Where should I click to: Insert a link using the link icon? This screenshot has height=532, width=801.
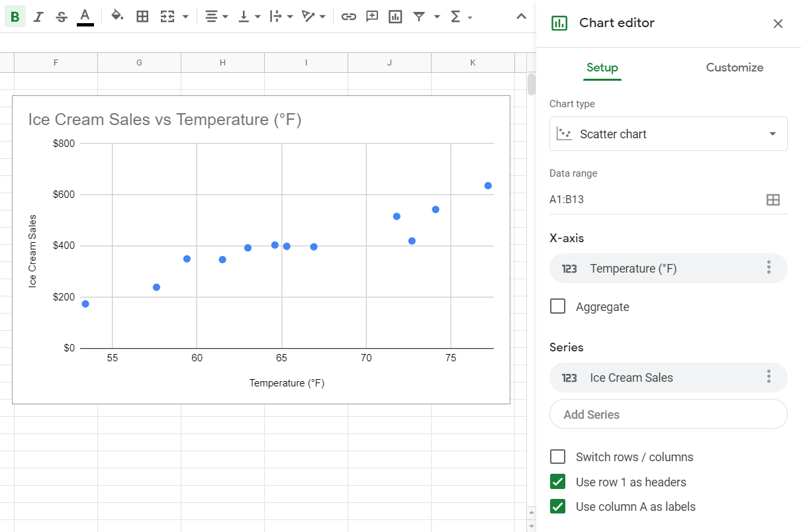tap(349, 16)
